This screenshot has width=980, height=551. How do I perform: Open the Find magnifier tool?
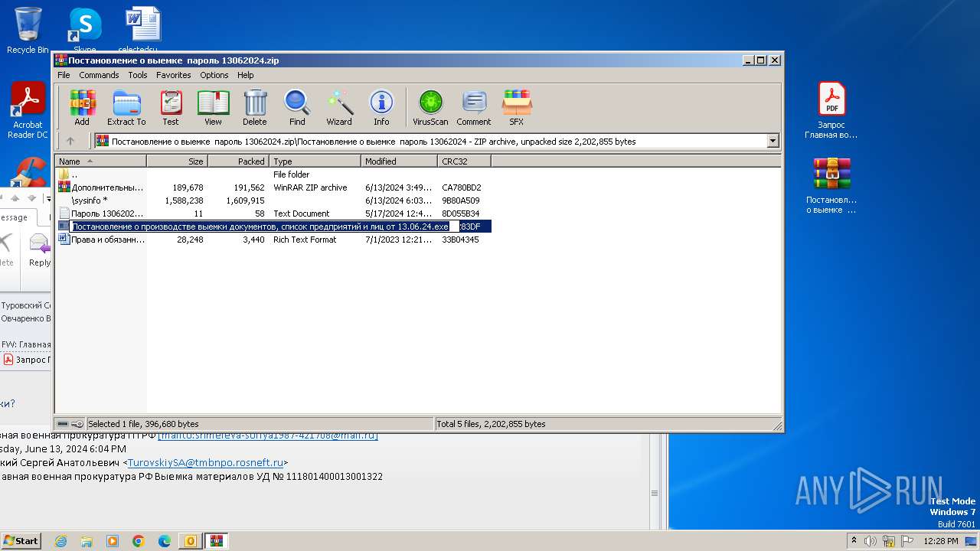click(x=297, y=107)
